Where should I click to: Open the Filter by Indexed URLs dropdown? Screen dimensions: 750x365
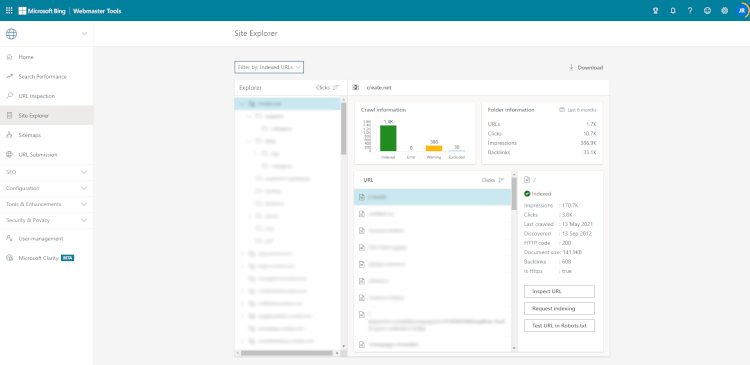269,67
